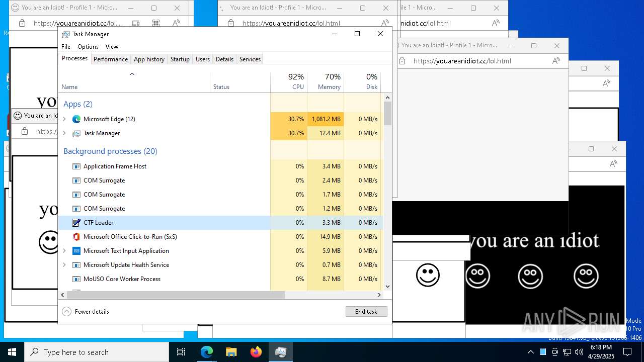Sort by the Status column header
This screenshot has height=362, width=644.
[240, 82]
